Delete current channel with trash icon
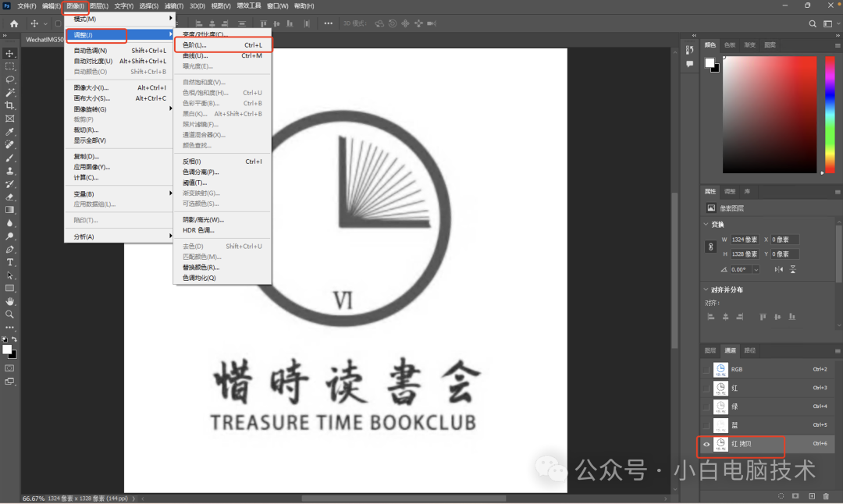 click(827, 496)
